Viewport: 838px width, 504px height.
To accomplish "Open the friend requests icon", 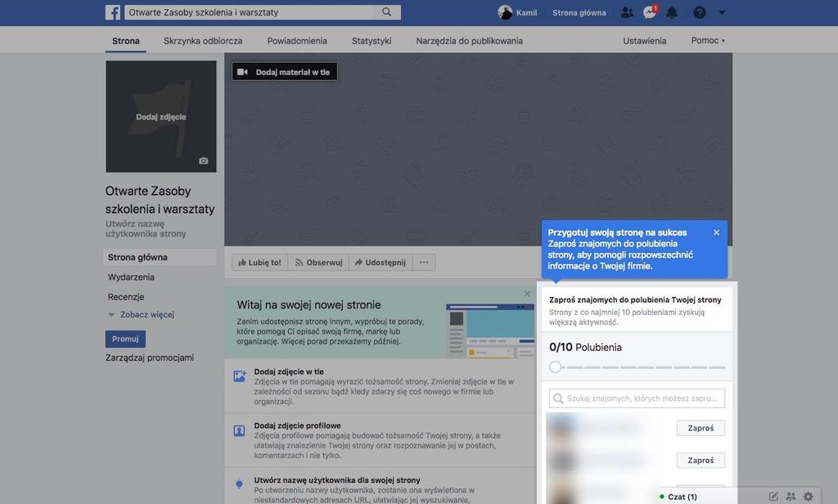I will tap(627, 12).
